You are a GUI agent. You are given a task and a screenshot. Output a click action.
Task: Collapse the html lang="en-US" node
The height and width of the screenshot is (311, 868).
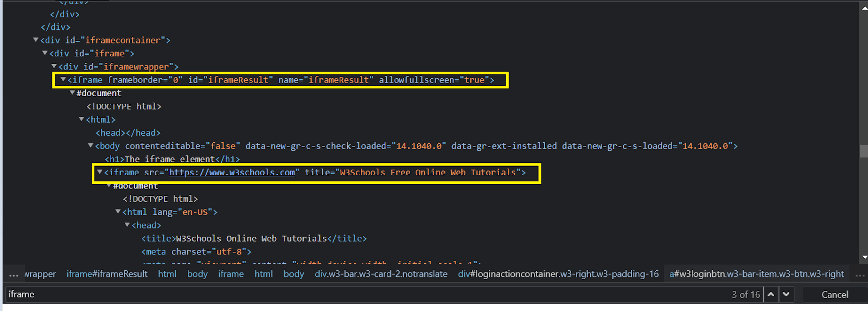tap(118, 212)
